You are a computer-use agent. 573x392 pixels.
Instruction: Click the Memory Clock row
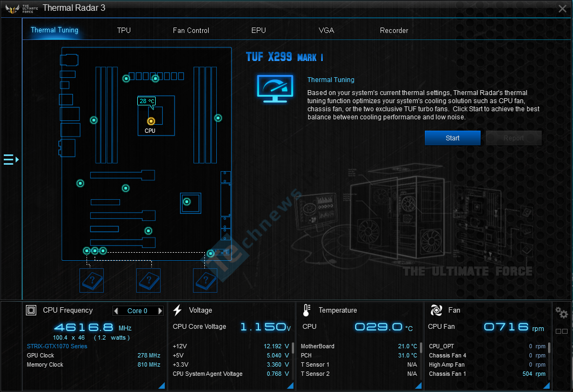coord(94,364)
